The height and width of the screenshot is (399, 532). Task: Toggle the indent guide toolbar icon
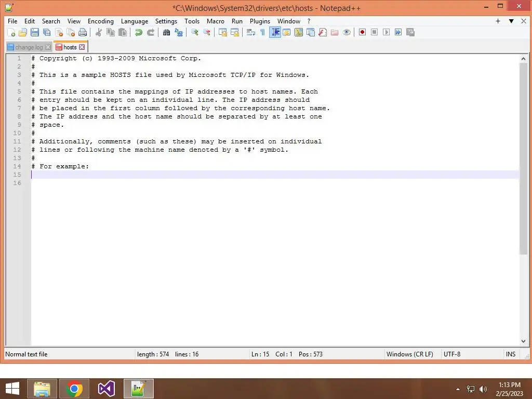pos(275,32)
